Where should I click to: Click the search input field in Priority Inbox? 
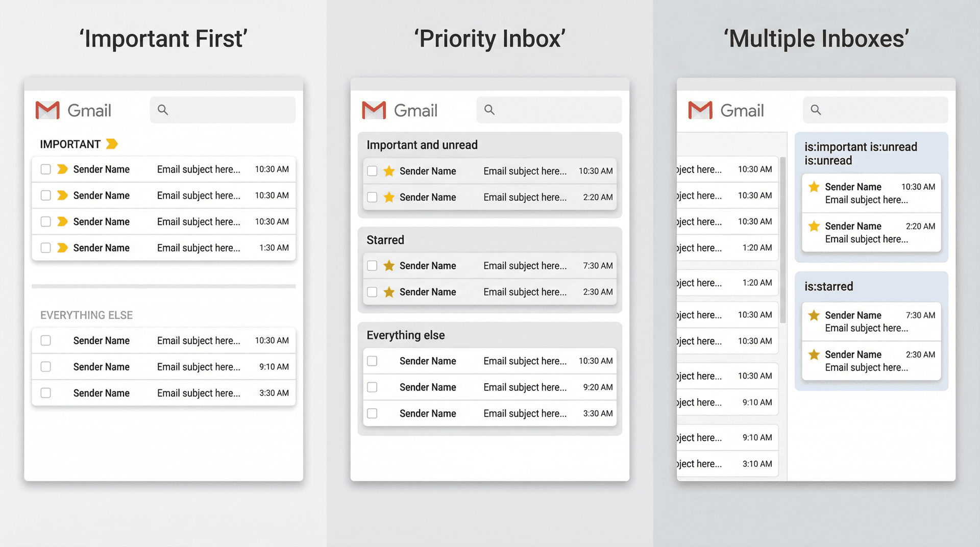pyautogui.click(x=549, y=110)
